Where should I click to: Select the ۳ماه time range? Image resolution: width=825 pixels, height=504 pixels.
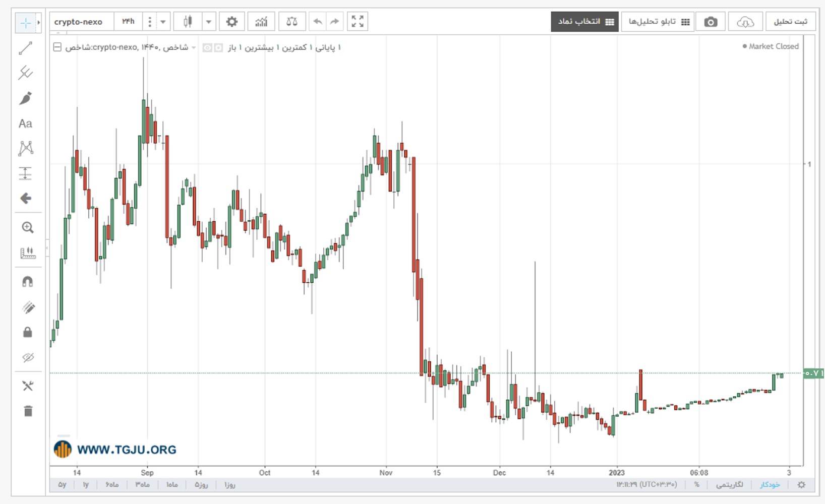(x=142, y=485)
